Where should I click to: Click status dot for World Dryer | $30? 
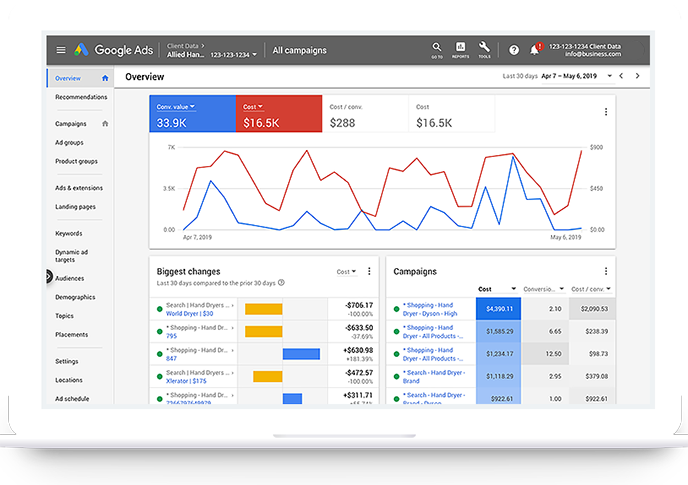160,309
